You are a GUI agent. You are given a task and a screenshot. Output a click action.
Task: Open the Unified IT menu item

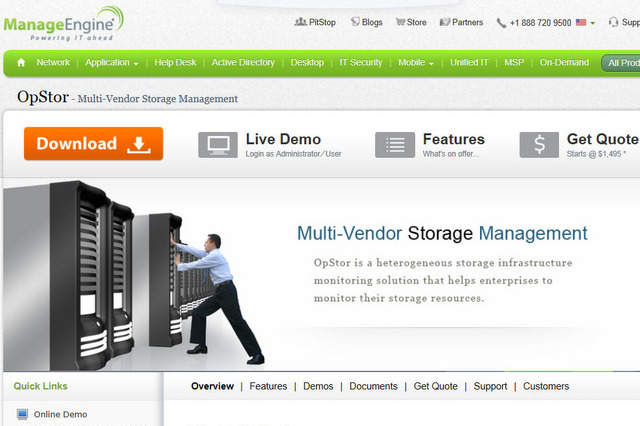tap(469, 62)
